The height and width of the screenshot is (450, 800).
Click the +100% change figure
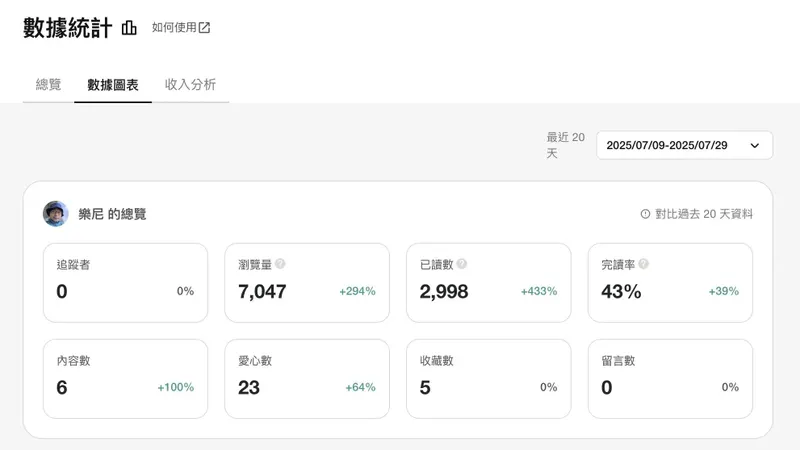176,387
